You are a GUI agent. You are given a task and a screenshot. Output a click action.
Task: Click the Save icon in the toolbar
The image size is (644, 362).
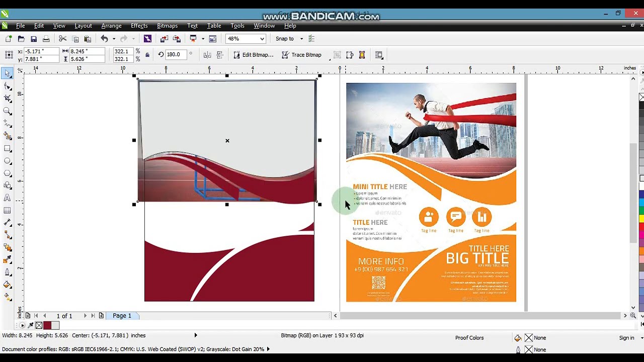[34, 39]
